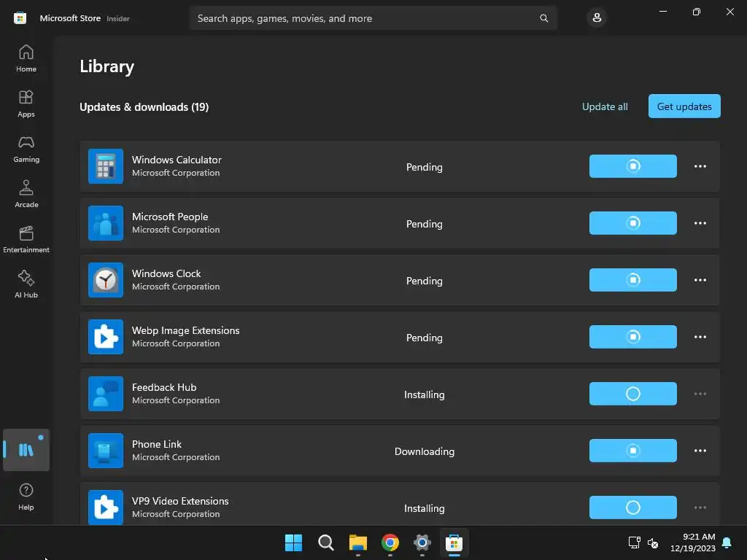Select the Windows Calculator title text

(177, 160)
